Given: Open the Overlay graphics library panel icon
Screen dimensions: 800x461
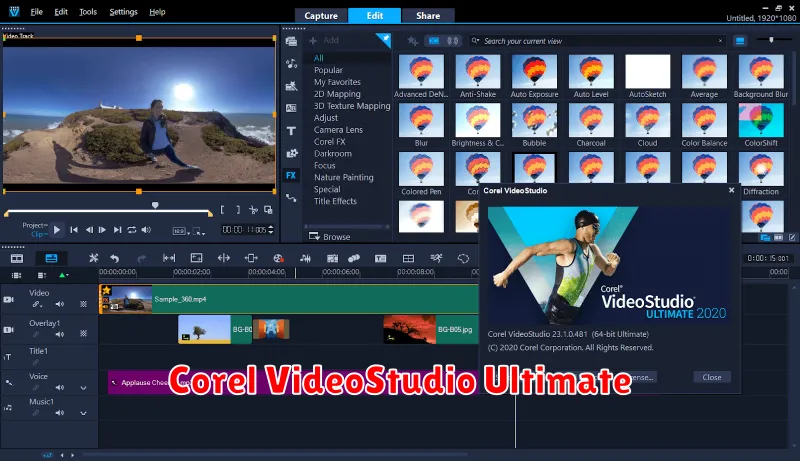Looking at the screenshot, I should pyautogui.click(x=291, y=153).
